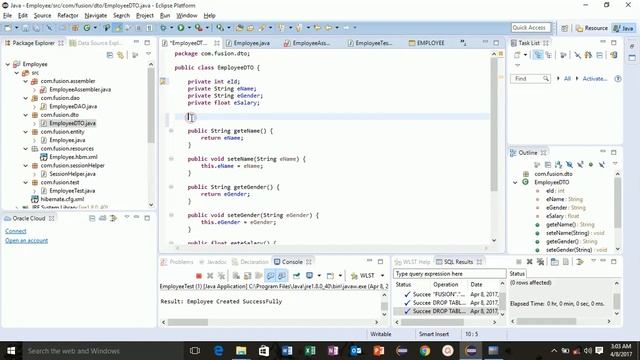Open the Navigate menu
Image resolution: width=640 pixels, height=360 pixels.
click(x=96, y=16)
